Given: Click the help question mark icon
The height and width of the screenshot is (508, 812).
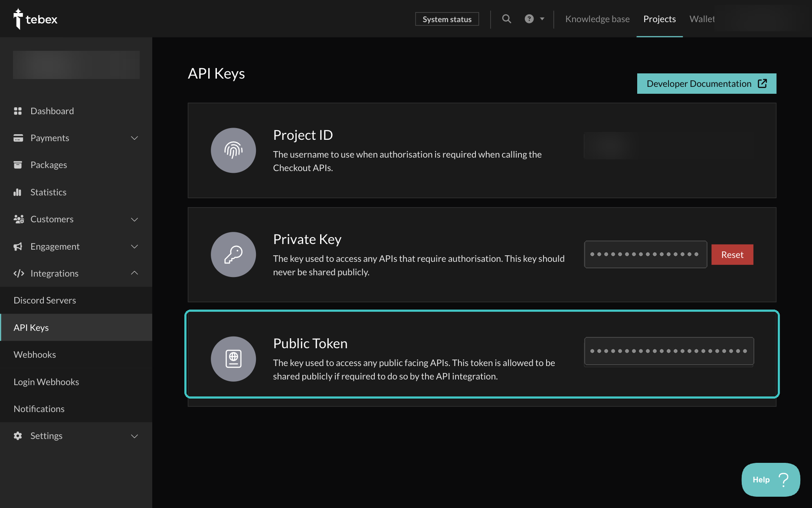Looking at the screenshot, I should click(529, 19).
